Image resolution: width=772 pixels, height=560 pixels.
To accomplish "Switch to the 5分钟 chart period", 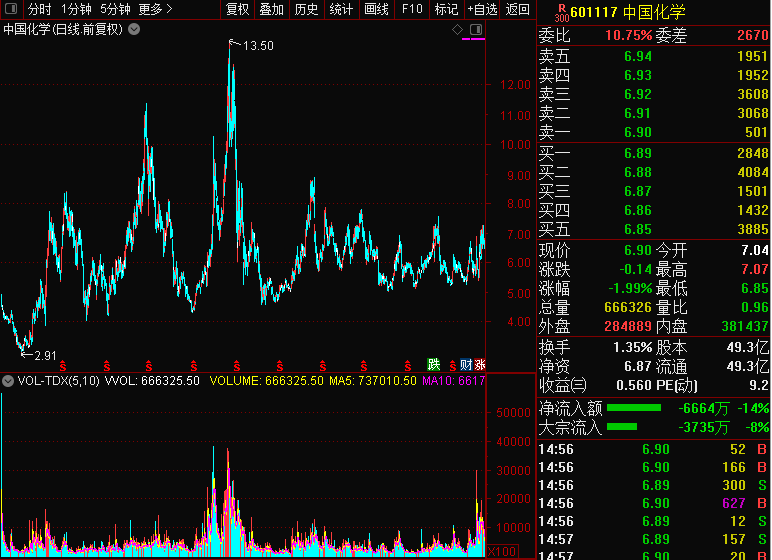I will pyautogui.click(x=115, y=9).
